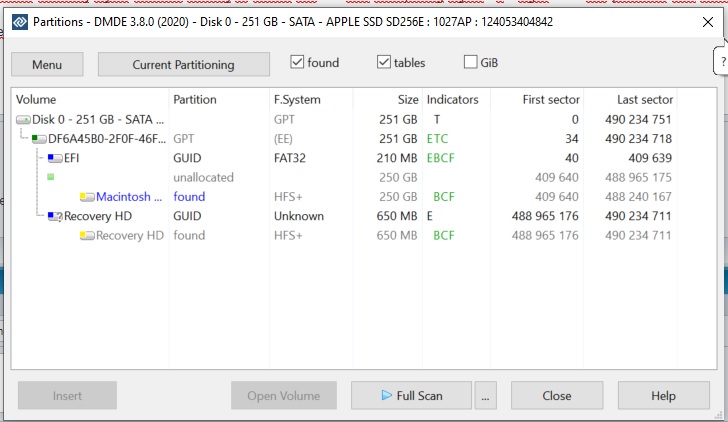The image size is (728, 422).
Task: Click the Current Partitioning button
Action: (183, 64)
